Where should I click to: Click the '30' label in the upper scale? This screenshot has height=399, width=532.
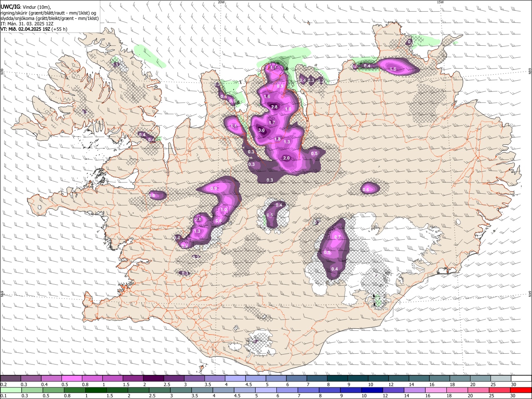pos(514,384)
